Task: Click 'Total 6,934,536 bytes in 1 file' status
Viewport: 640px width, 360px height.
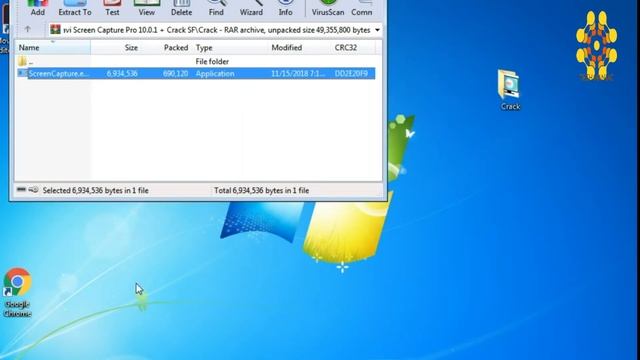Action: pos(261,191)
